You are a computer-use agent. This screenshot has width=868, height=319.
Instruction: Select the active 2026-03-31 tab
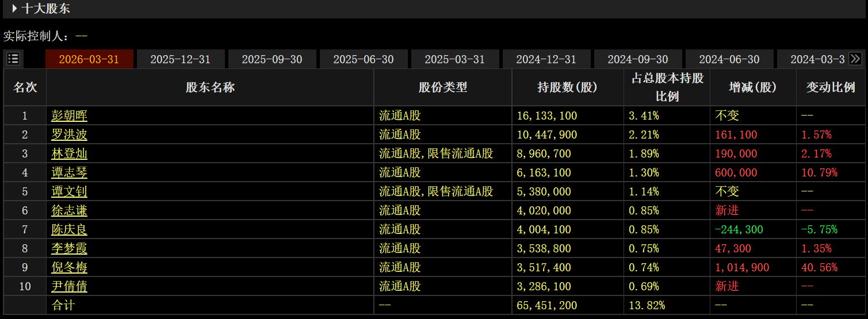[x=89, y=59]
